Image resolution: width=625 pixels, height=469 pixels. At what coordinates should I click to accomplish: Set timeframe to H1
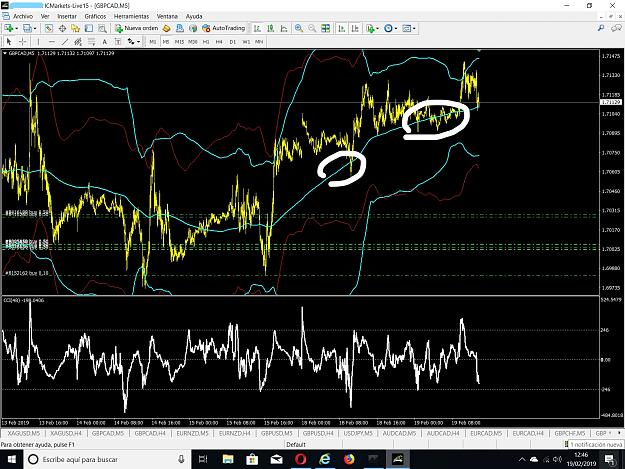tap(206, 41)
